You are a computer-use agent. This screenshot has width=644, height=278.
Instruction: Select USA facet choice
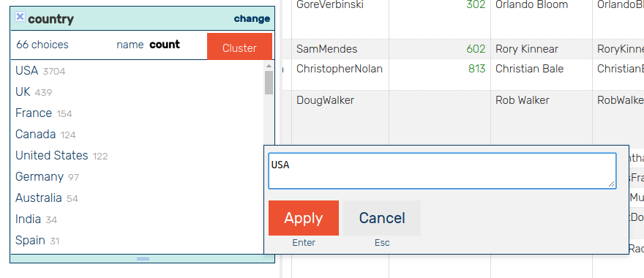click(26, 71)
